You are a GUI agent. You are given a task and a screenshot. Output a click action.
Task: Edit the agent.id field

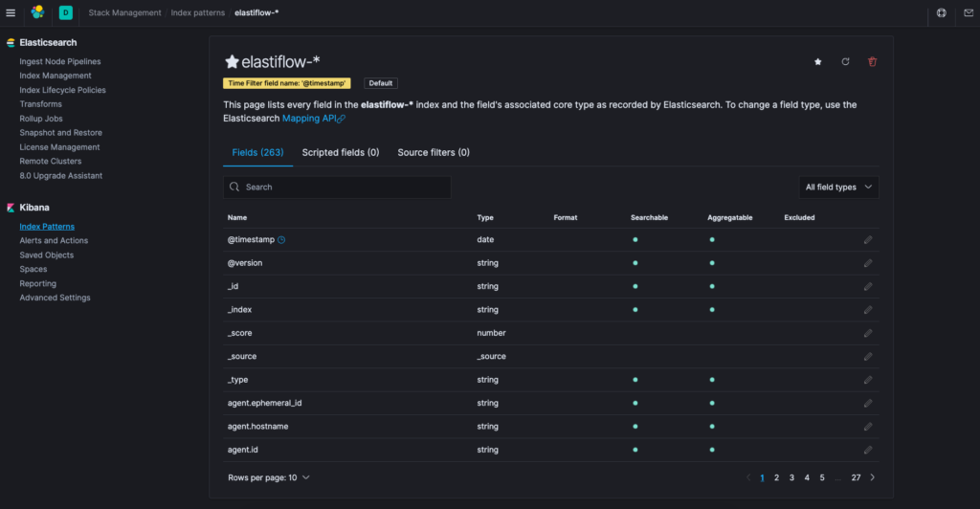pos(868,450)
